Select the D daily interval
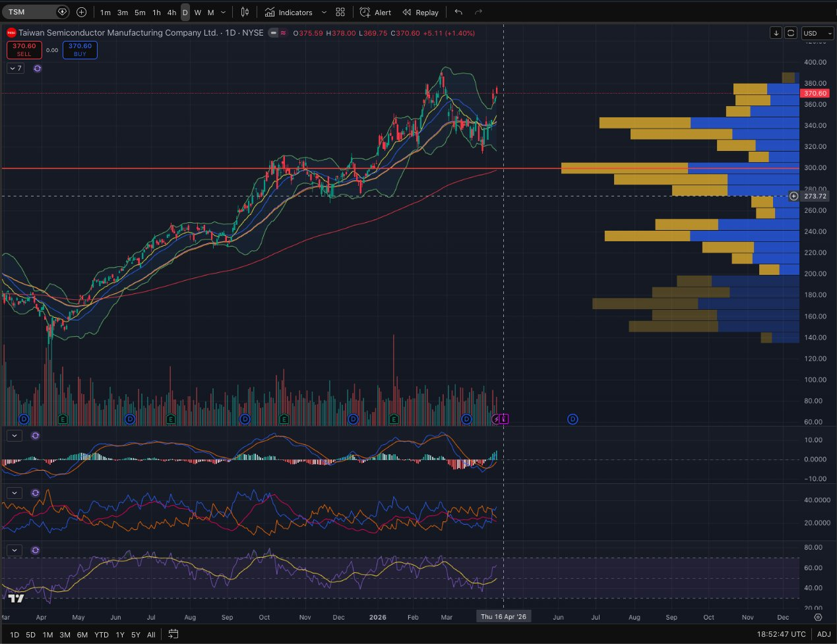 pos(185,13)
